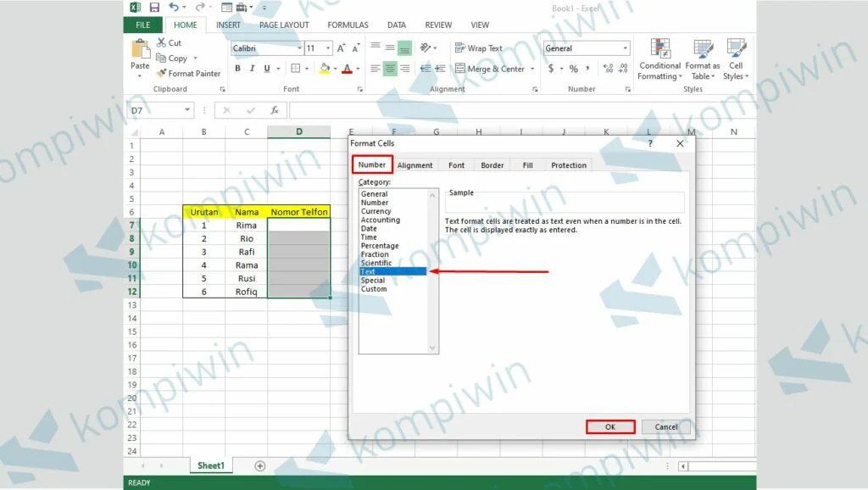Open the Calibri font name dropdown
The height and width of the screenshot is (490, 868).
click(297, 48)
